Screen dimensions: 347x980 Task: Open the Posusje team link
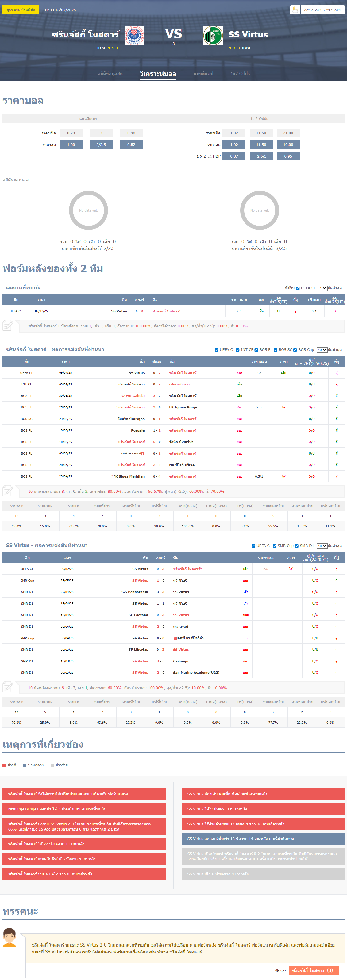[x=138, y=431]
